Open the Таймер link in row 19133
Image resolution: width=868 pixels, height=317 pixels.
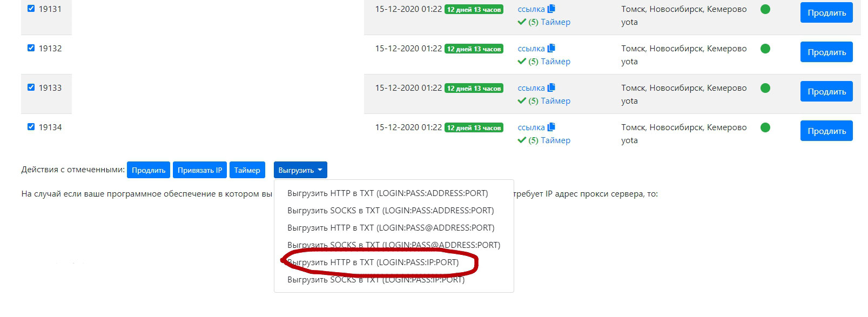tap(555, 101)
